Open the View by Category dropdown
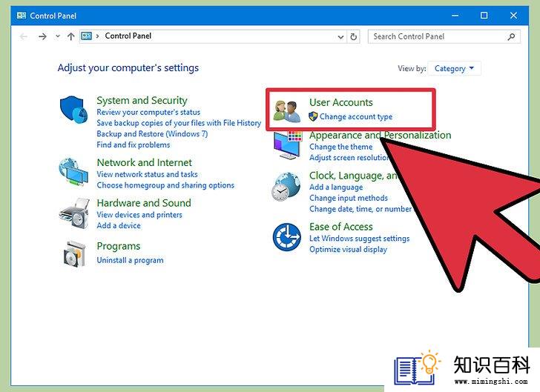This screenshot has height=392, width=540. coord(454,68)
